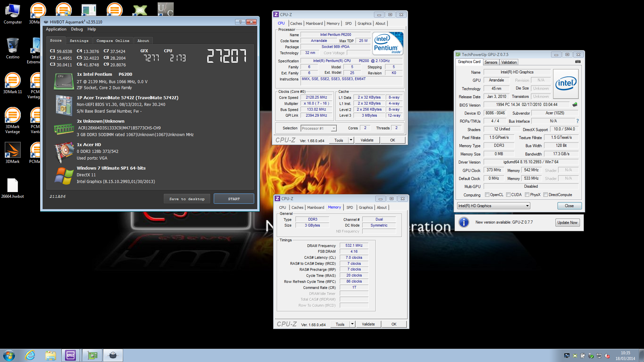Open the Processor #1 selection dropdown

pyautogui.click(x=318, y=128)
